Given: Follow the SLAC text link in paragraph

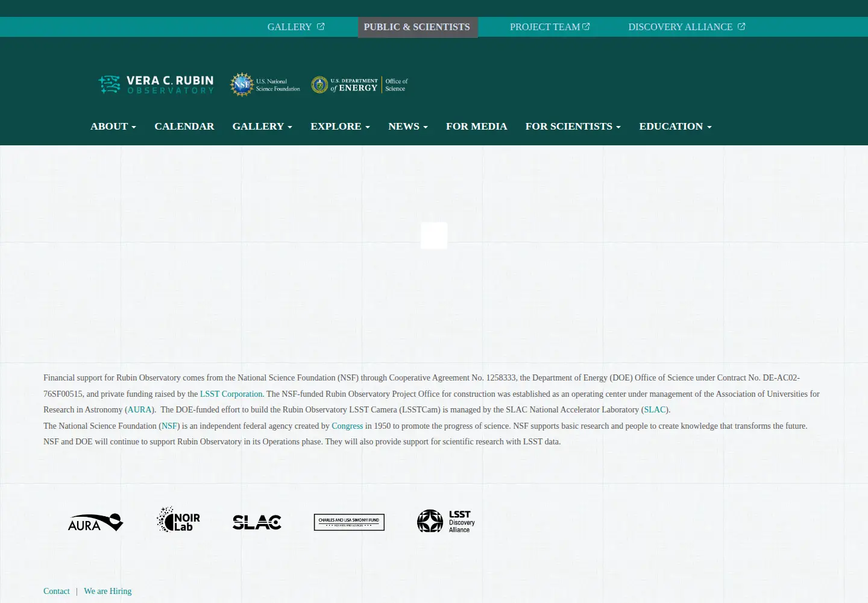Looking at the screenshot, I should 655,409.
